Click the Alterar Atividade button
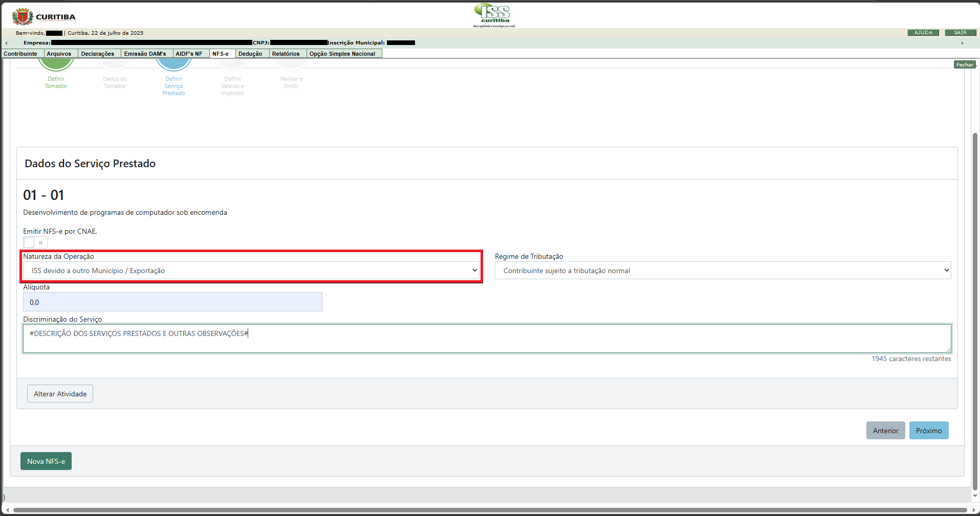The width and height of the screenshot is (980, 516). tap(60, 394)
